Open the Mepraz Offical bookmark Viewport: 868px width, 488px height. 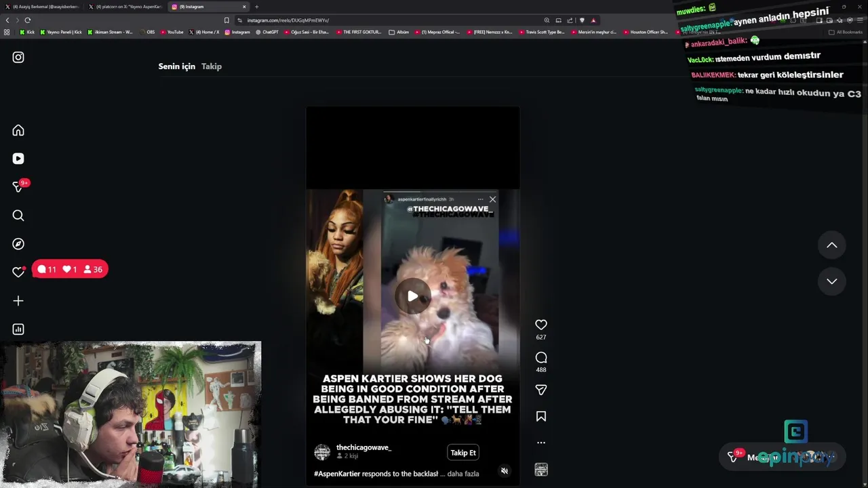tap(437, 32)
